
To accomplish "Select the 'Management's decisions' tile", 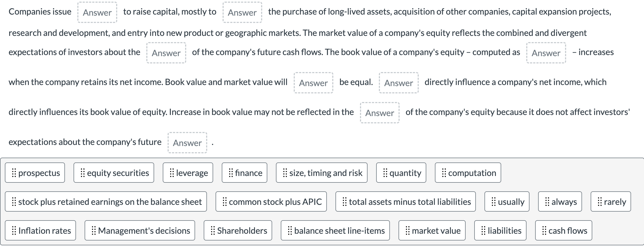I will 140,230.
